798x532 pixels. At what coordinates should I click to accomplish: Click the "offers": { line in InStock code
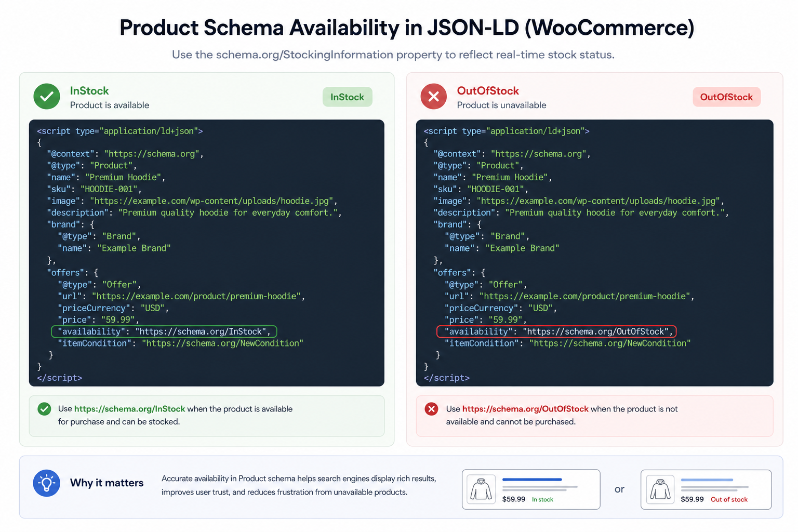[73, 272]
